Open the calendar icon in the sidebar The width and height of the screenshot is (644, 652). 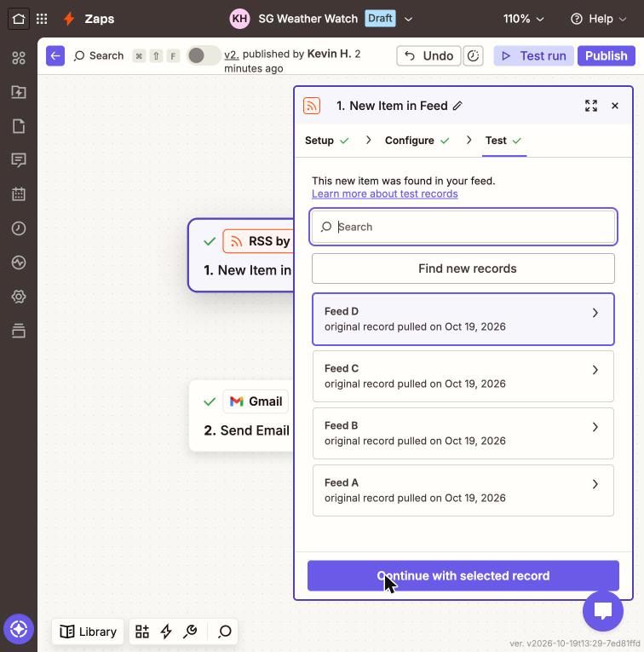(x=19, y=194)
